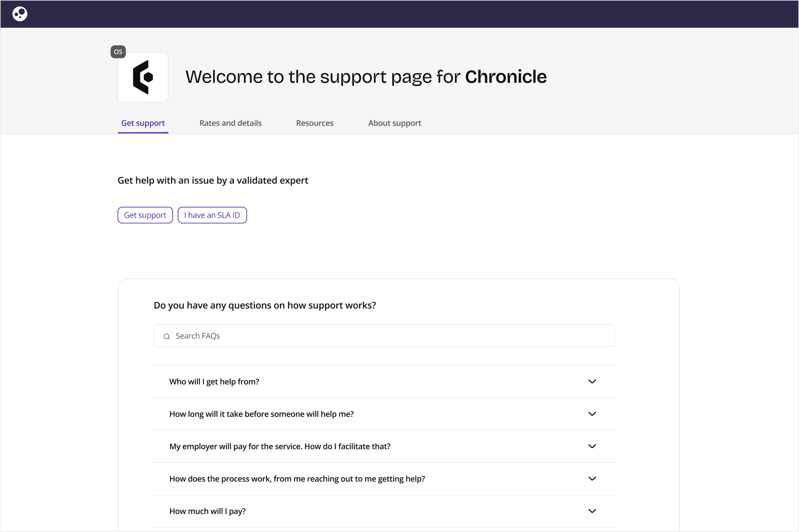Expand chevron for how the process works
This screenshot has width=799, height=532.
click(592, 478)
